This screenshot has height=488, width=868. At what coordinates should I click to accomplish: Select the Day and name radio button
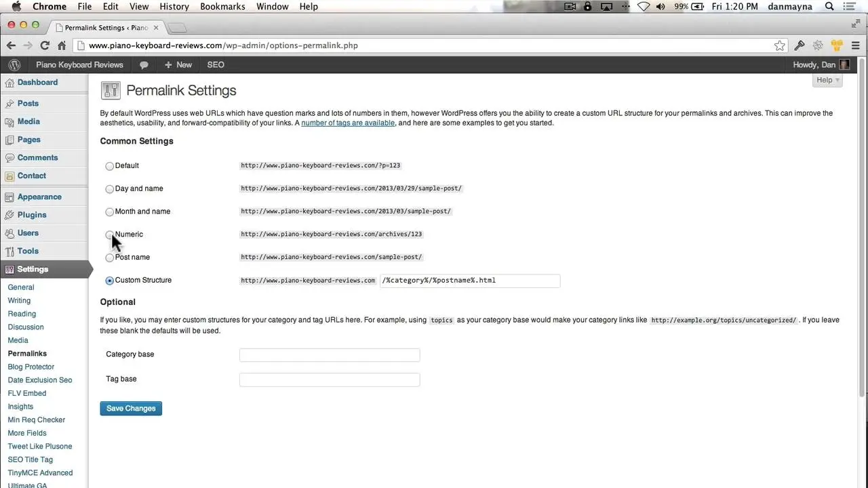pyautogui.click(x=110, y=189)
